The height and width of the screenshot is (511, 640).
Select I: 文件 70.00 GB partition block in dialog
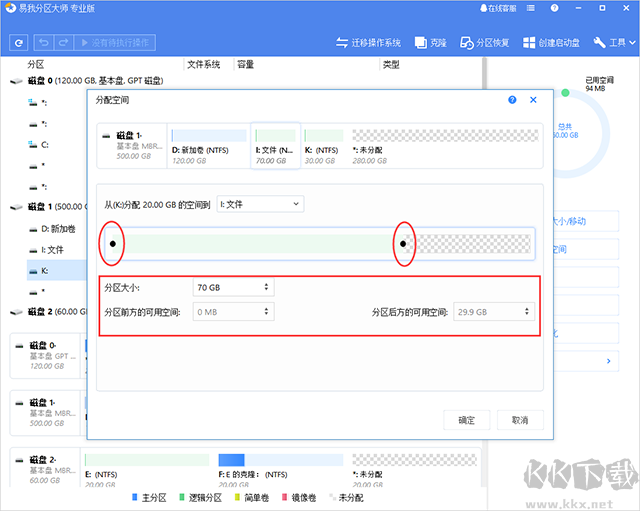point(276,146)
